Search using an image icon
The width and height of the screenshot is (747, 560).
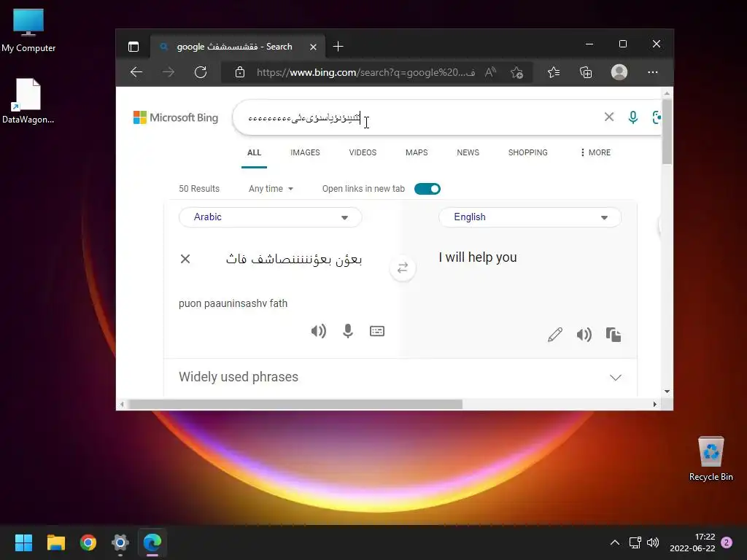pyautogui.click(x=657, y=117)
